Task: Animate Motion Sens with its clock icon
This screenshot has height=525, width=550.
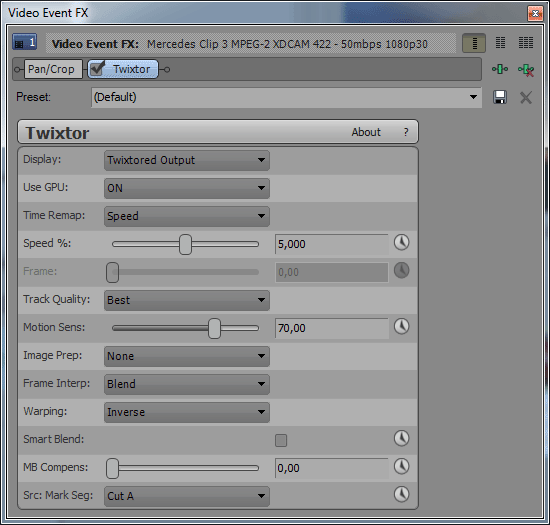Action: (x=401, y=327)
